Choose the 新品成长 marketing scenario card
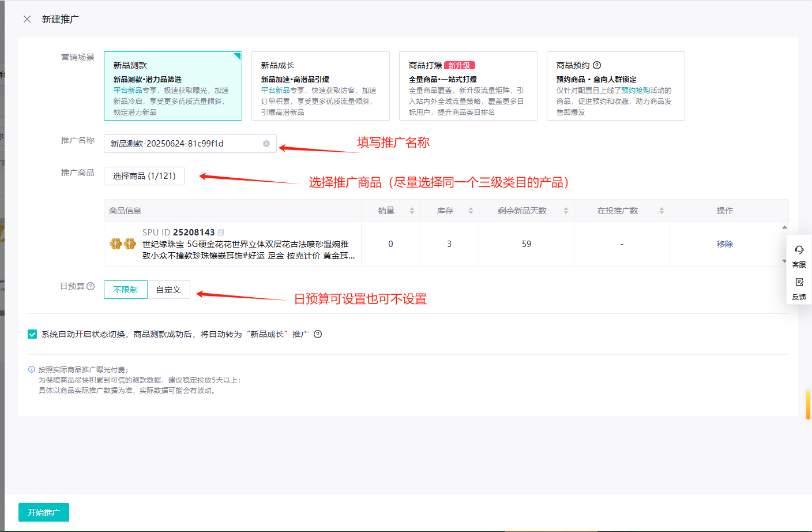The image size is (812, 532). pos(320,86)
